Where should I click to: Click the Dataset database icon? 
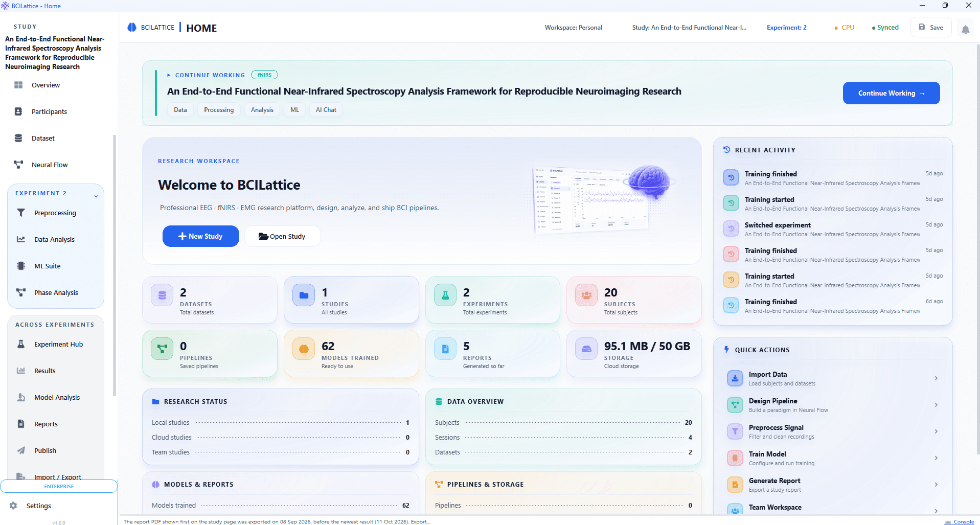pos(18,138)
